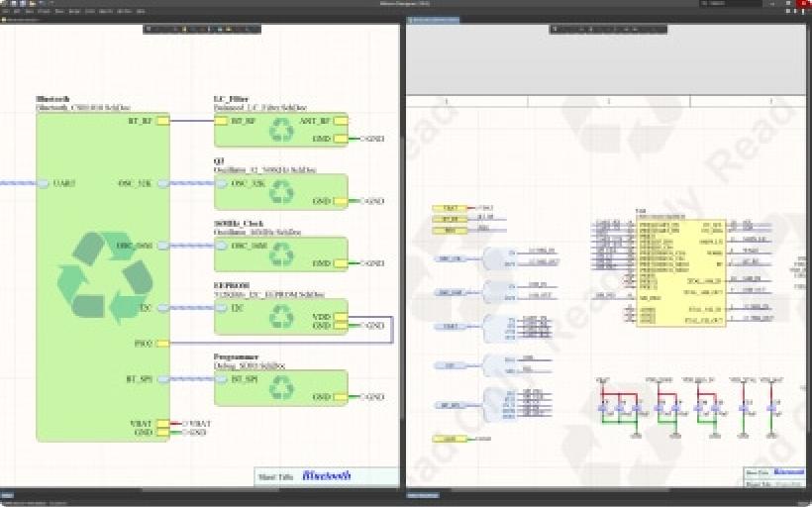
Task: Click the OSC_32K harness entry on Bluetooth block
Action: click(163, 183)
